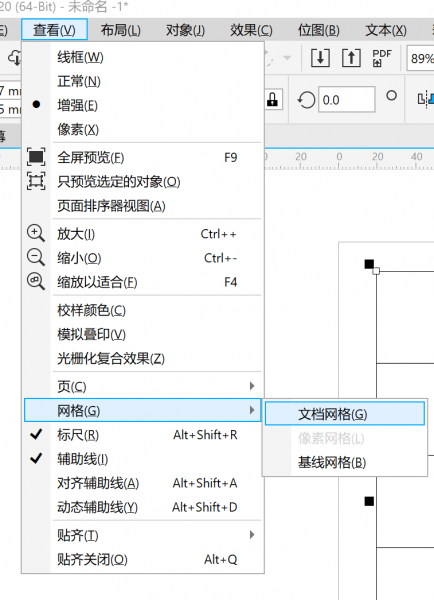Choose 光栅化复合效果(Z)

click(x=143, y=358)
